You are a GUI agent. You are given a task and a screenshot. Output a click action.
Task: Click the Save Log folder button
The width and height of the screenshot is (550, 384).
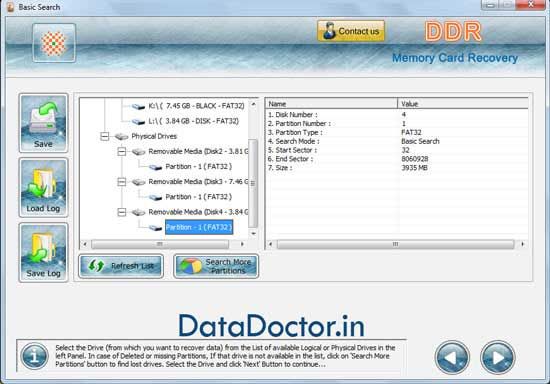click(x=43, y=252)
